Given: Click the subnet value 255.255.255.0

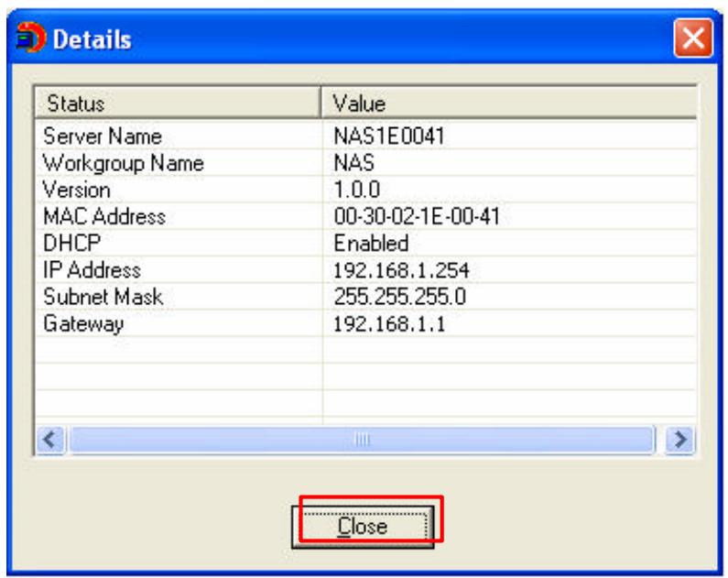Looking at the screenshot, I should pyautogui.click(x=399, y=297).
